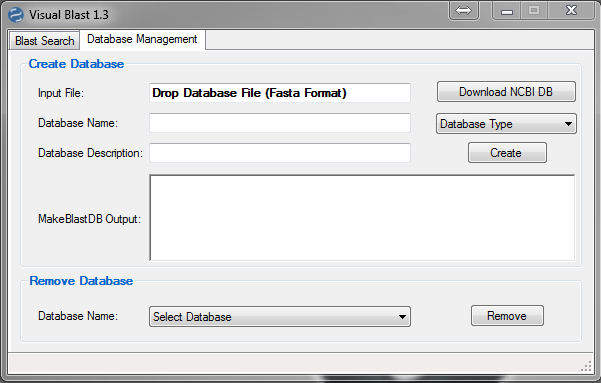601x383 pixels.
Task: Select the Database Management tab
Action: pos(142,39)
